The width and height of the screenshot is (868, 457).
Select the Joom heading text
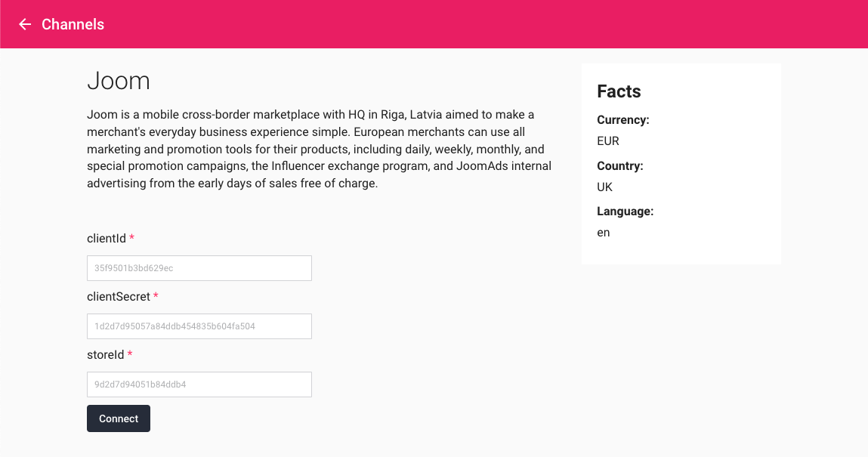(119, 81)
